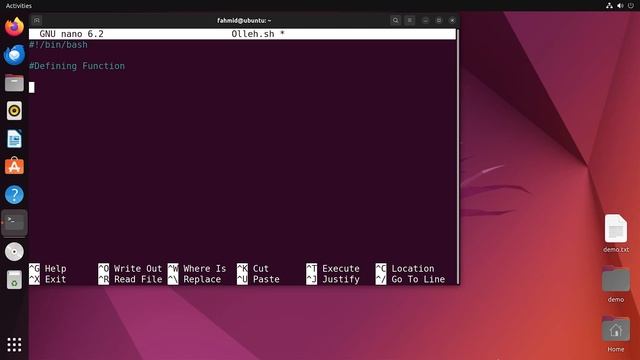Image resolution: width=640 pixels, height=360 pixels.
Task: Click the ^G Help shortcut in nano
Action: pyautogui.click(x=47, y=269)
